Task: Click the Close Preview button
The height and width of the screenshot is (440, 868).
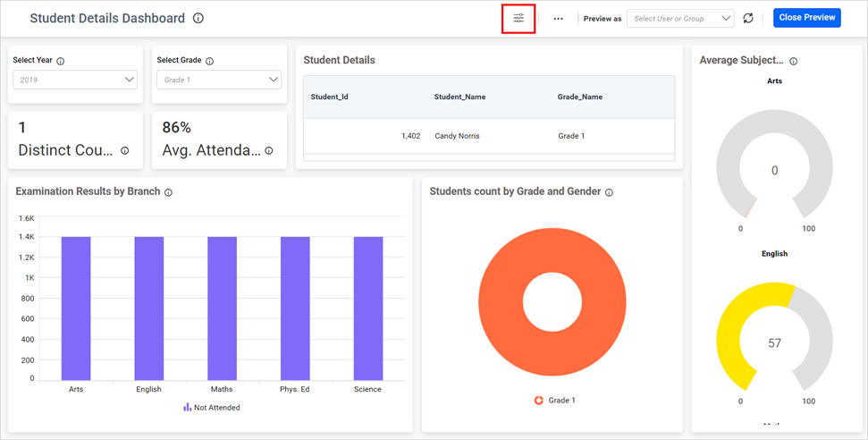Action: click(x=807, y=18)
